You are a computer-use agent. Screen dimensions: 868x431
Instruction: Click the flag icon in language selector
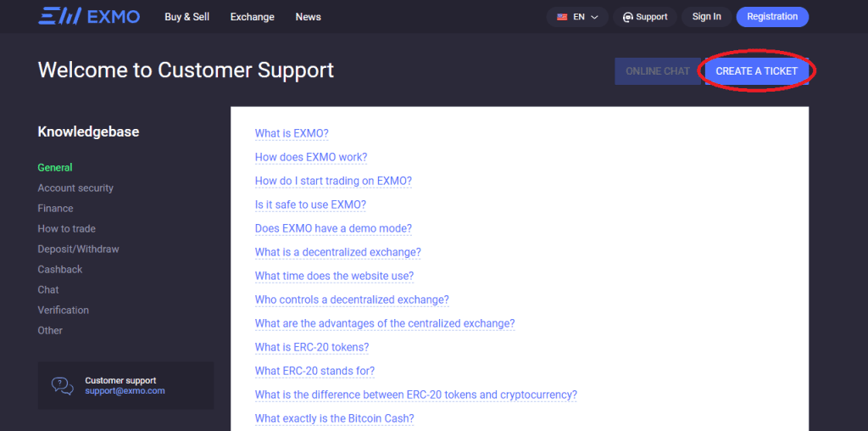coord(562,17)
